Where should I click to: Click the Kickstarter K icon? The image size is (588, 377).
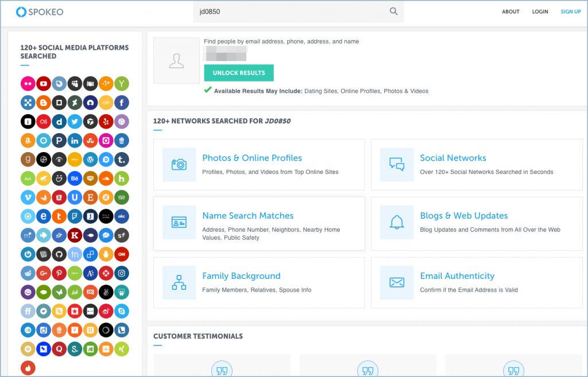point(75,235)
